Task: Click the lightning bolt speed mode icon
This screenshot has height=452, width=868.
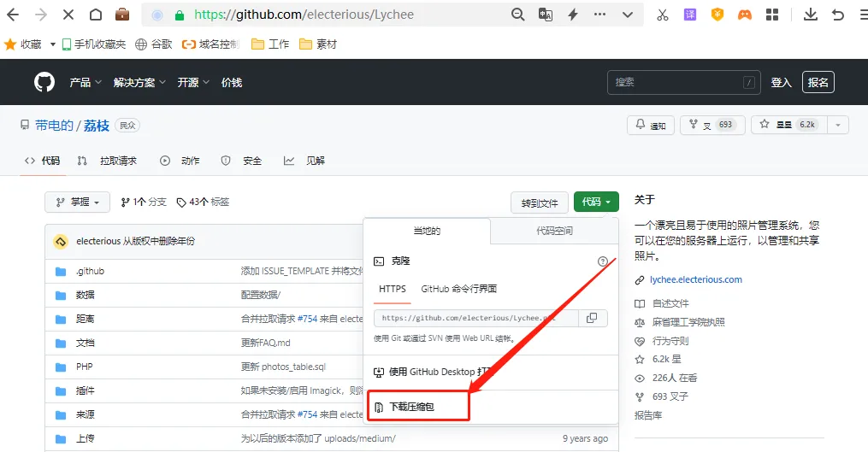Action: pyautogui.click(x=573, y=15)
